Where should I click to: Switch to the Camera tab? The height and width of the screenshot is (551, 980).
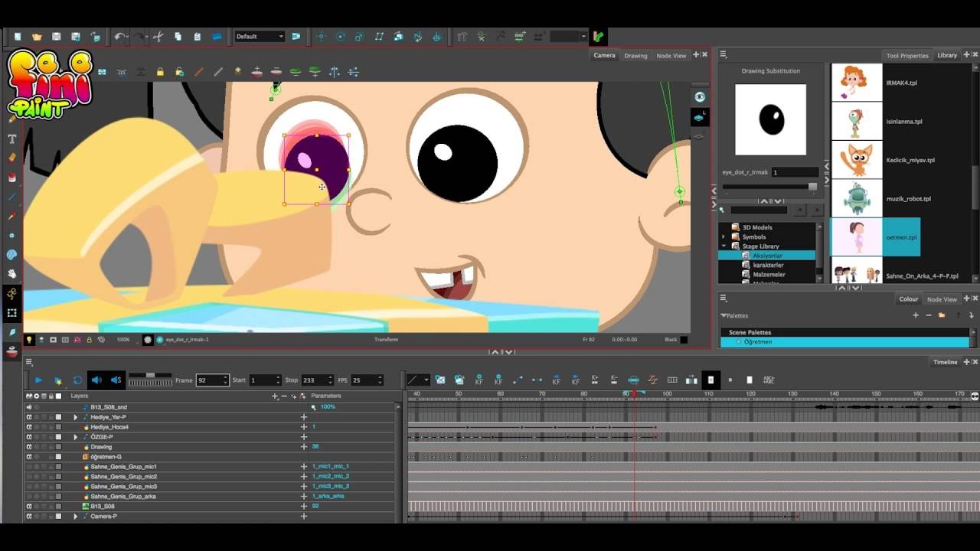[x=604, y=55]
